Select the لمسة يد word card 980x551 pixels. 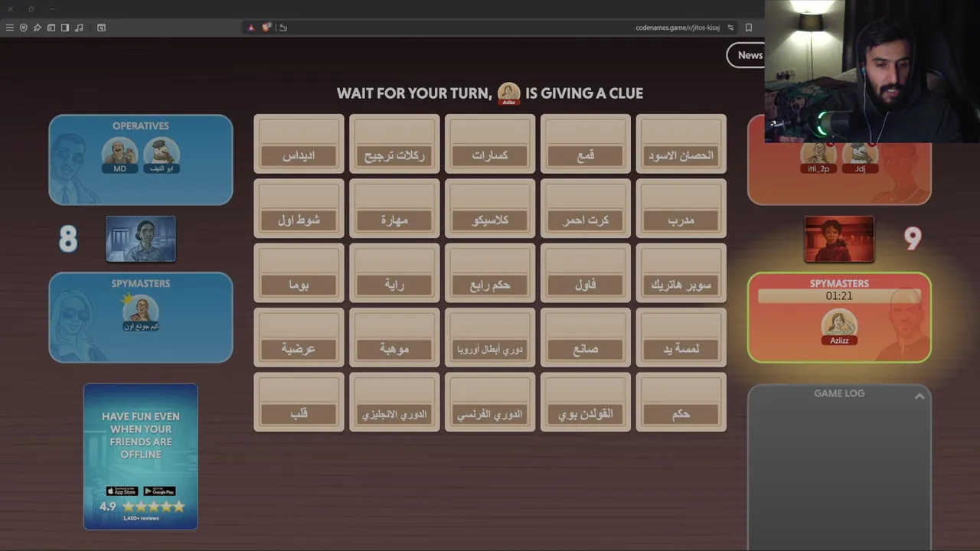coord(681,337)
